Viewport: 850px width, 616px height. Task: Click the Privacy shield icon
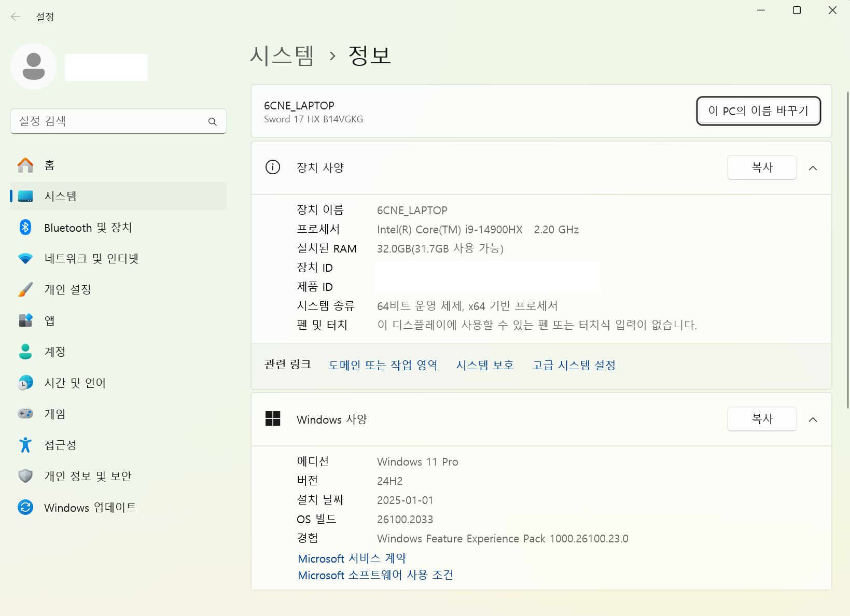(25, 476)
